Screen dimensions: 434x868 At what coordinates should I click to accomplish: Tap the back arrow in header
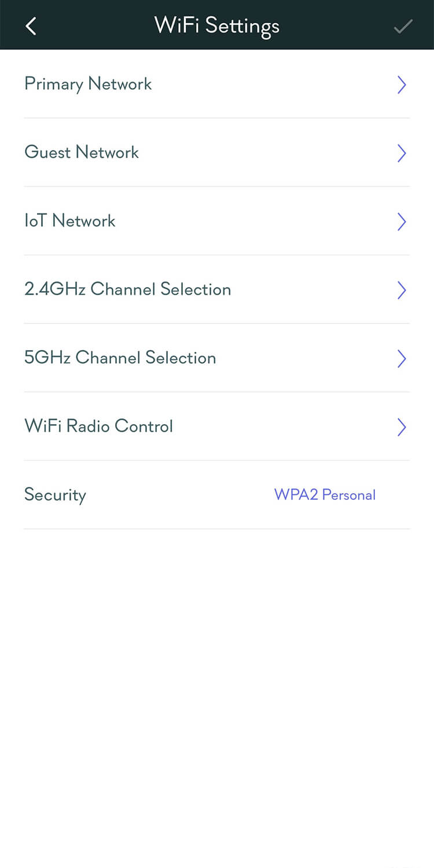click(x=31, y=26)
